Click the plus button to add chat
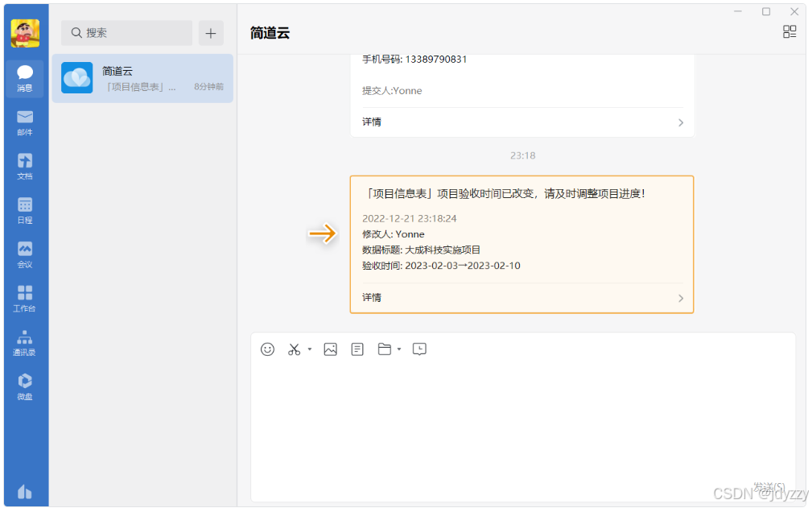The image size is (812, 508). pyautogui.click(x=211, y=33)
